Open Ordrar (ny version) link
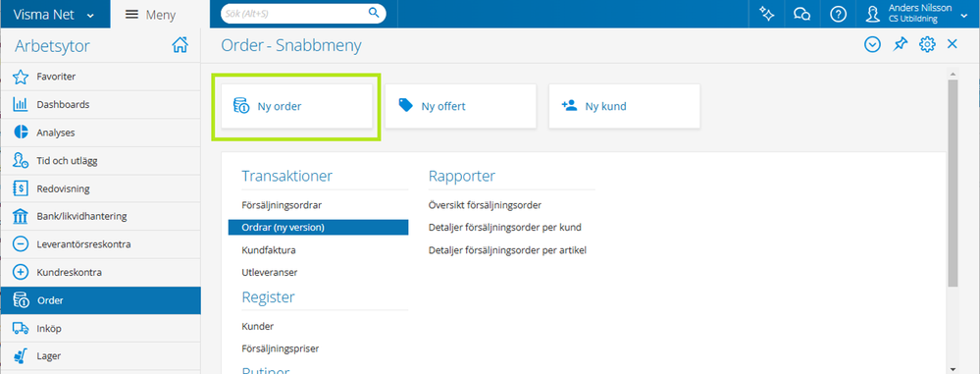Viewport: 980px width, 374px height. tap(318, 228)
